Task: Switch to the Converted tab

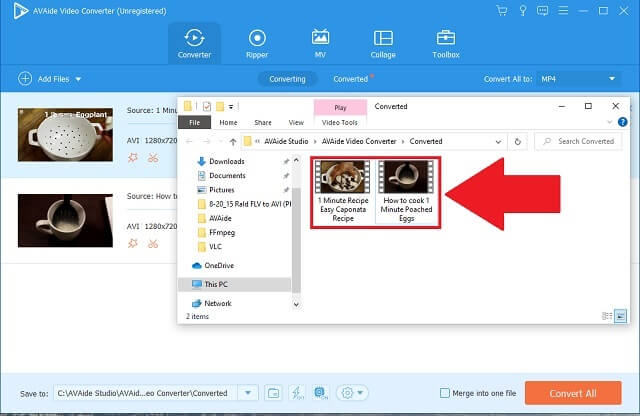Action: click(351, 78)
